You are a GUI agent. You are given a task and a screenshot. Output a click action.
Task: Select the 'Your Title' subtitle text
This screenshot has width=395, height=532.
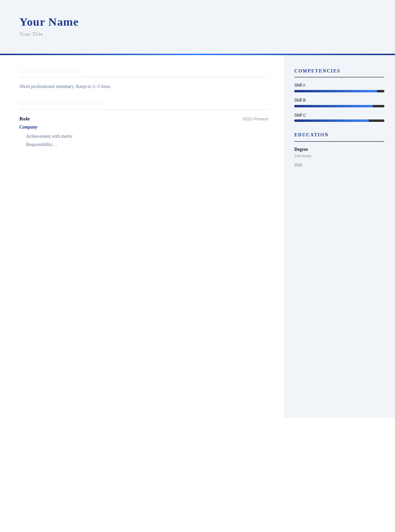(x=31, y=34)
